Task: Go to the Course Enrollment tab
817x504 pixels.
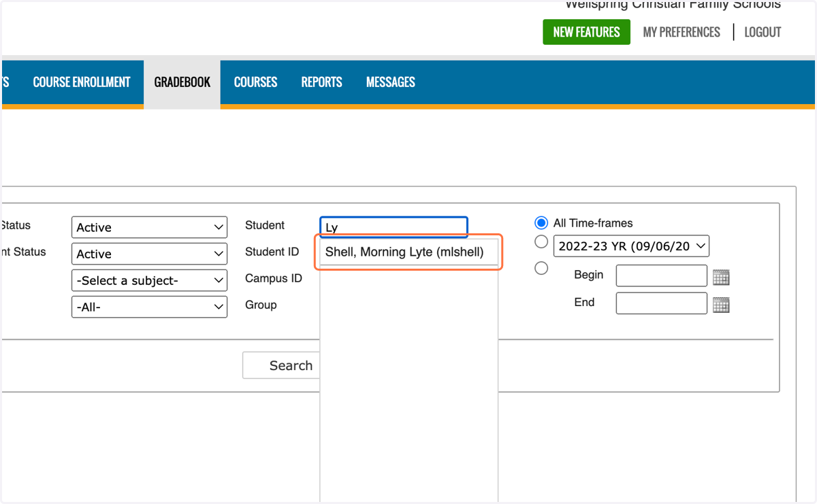Action: coord(82,82)
